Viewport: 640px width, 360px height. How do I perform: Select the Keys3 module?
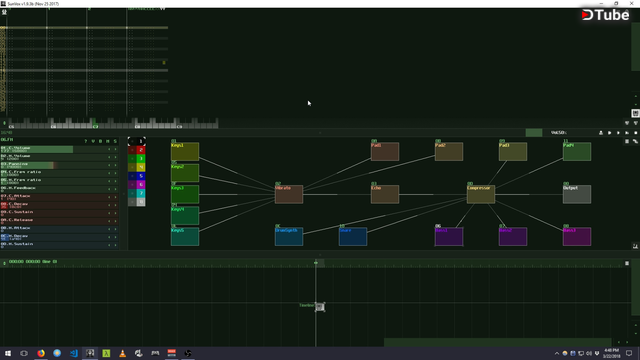(185, 194)
